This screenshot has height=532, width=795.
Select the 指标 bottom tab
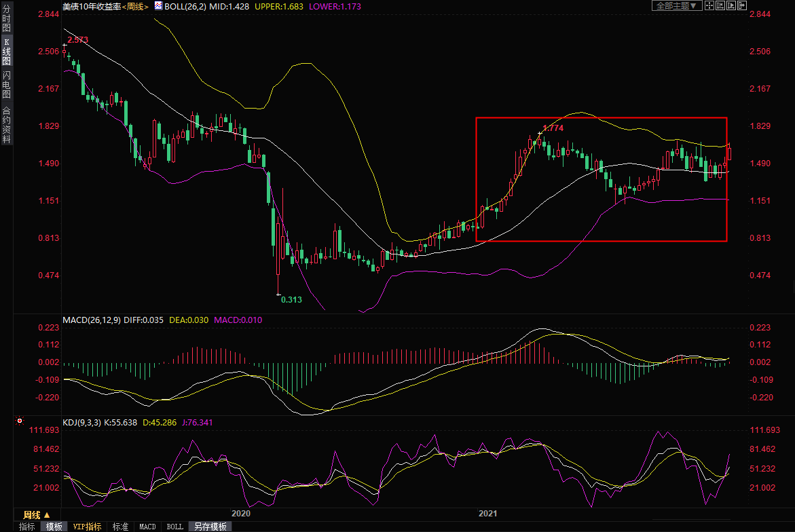click(26, 527)
